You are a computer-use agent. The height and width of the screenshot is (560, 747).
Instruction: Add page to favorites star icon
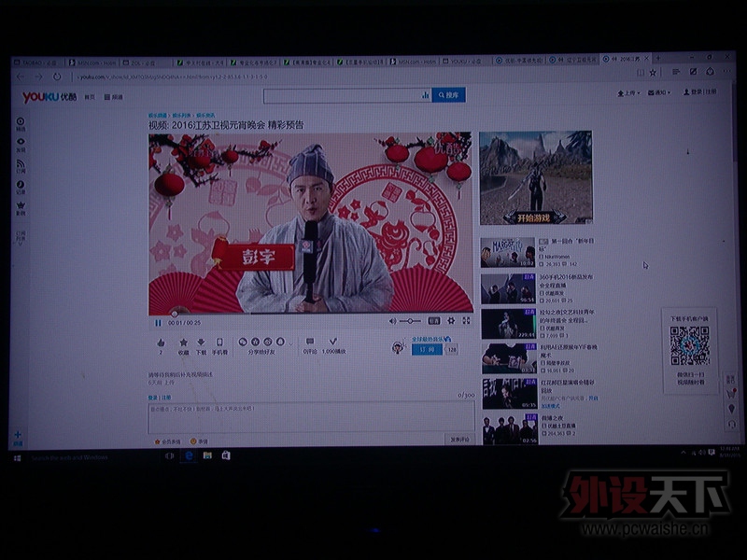click(x=653, y=73)
